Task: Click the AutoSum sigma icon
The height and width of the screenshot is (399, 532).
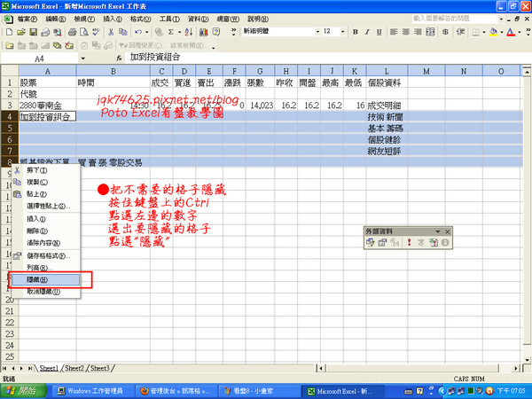Action: (x=171, y=32)
